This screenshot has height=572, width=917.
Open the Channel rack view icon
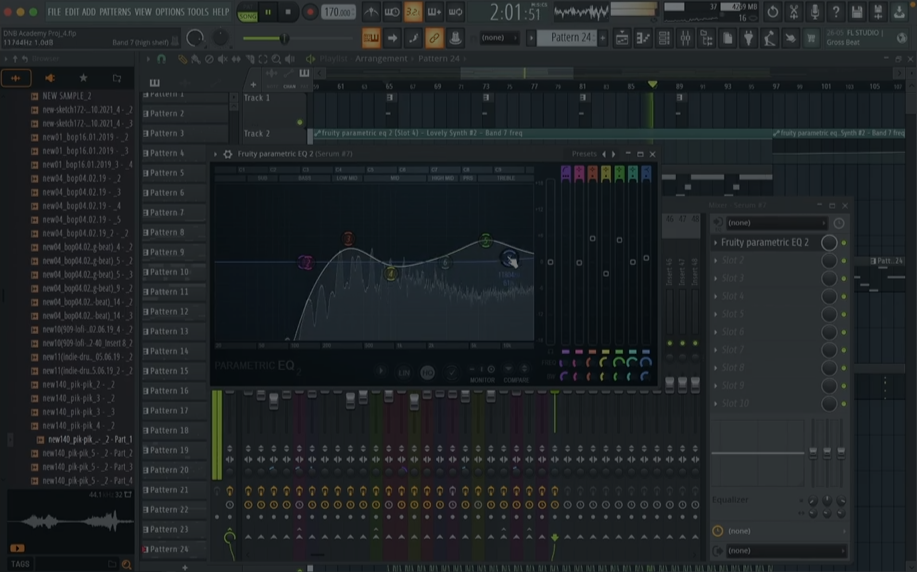point(664,39)
